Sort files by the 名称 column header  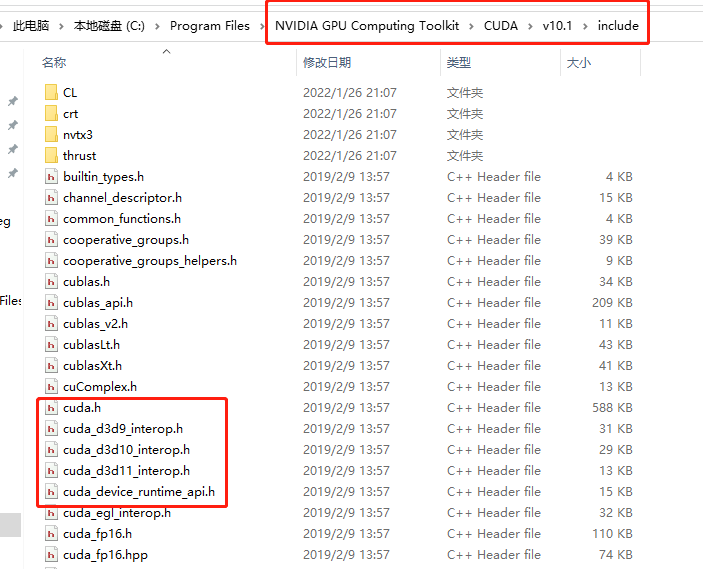[54, 63]
